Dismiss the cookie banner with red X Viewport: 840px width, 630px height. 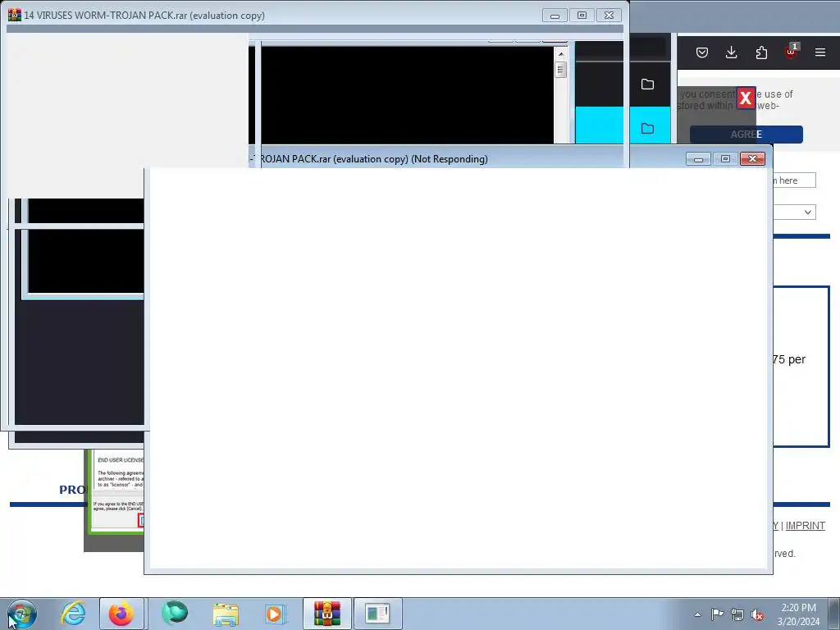click(x=746, y=98)
